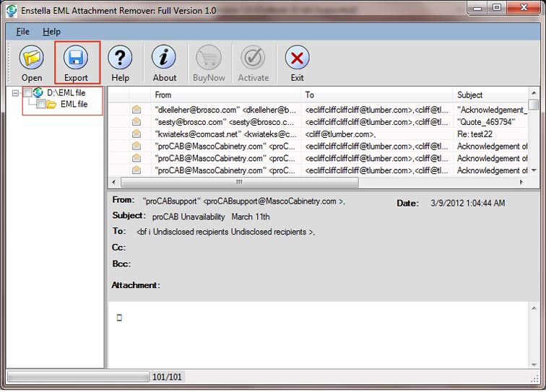Tick the EML file subfolder checkbox
The width and height of the screenshot is (546, 392).
[x=40, y=104]
